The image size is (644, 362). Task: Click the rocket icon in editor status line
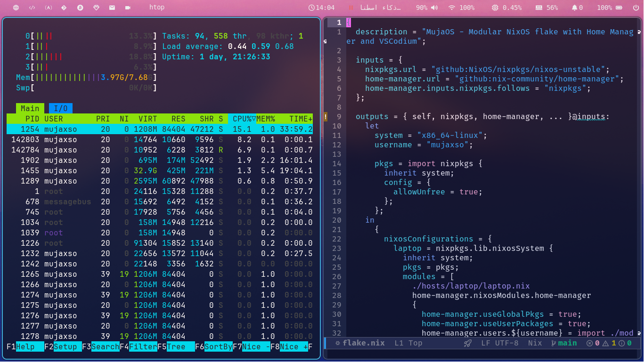[x=468, y=343]
